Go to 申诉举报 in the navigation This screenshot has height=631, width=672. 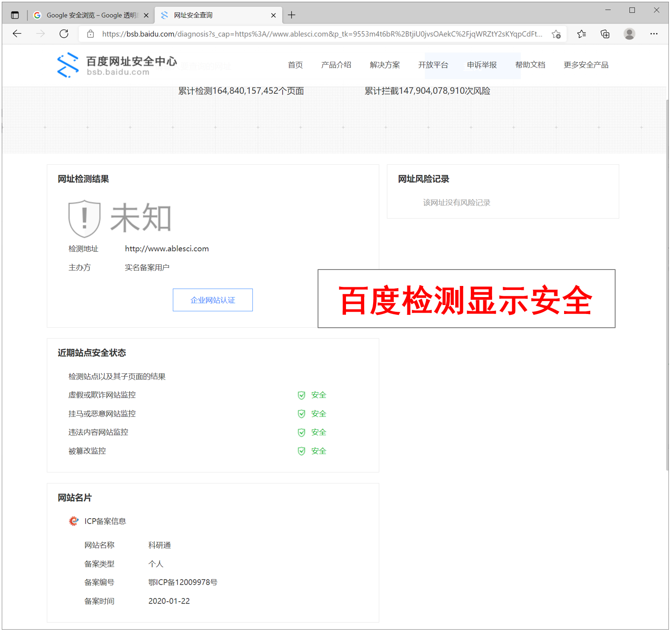tap(481, 65)
